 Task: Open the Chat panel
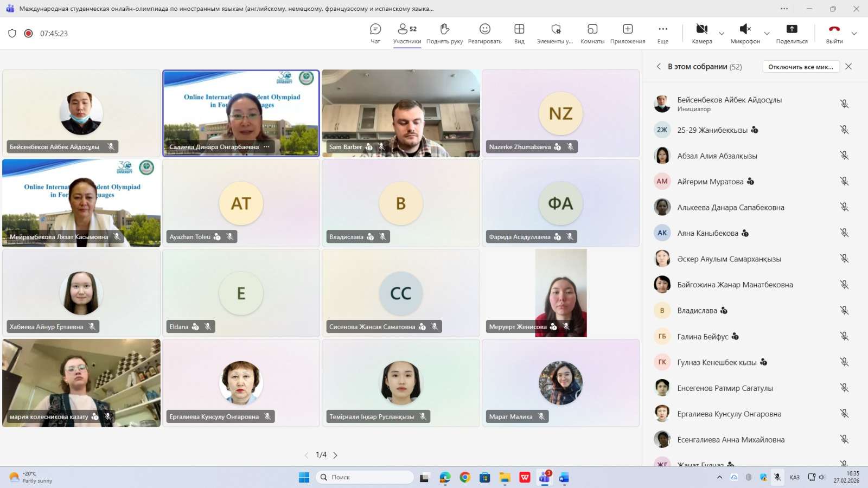tap(375, 33)
